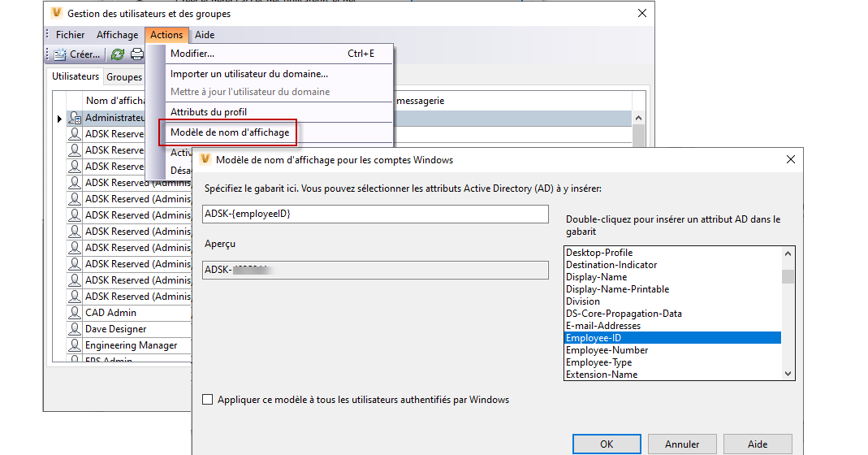Click attribute list scroll up arrow
This screenshot has width=868, height=455.
(788, 253)
